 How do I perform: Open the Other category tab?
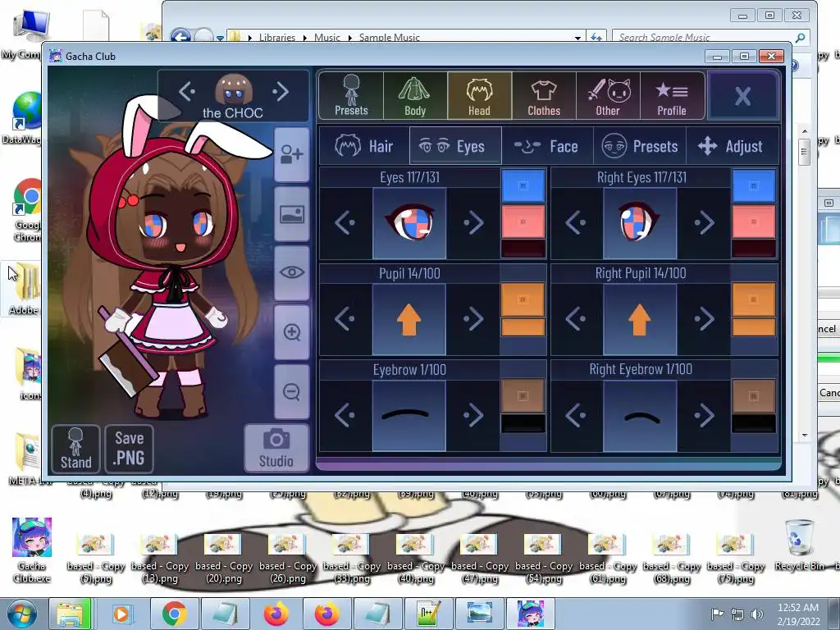[x=608, y=96]
